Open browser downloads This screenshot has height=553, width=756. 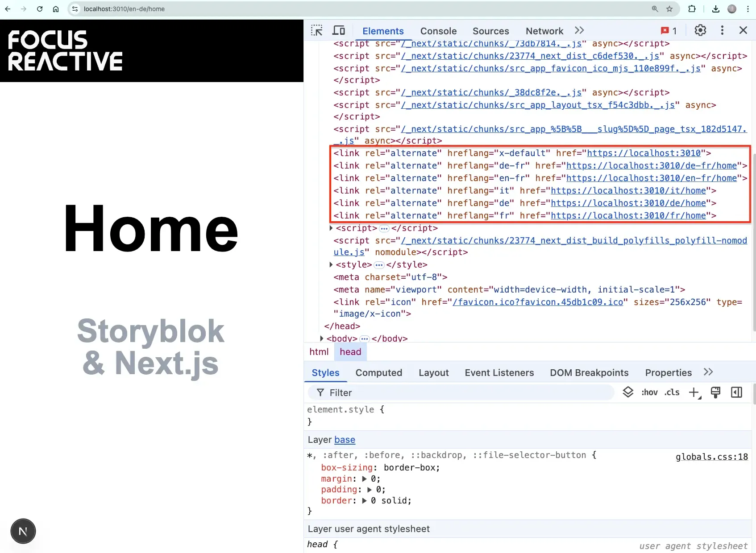[716, 9]
